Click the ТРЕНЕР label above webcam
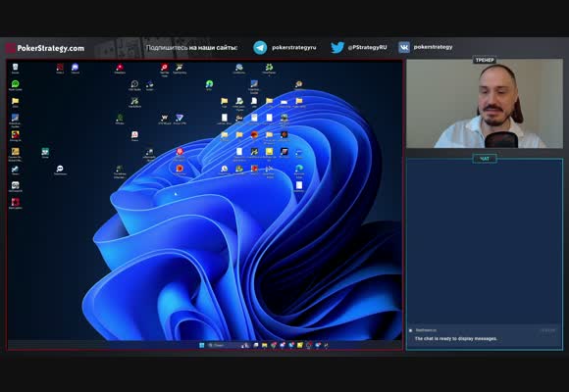569x392 pixels. (485, 60)
